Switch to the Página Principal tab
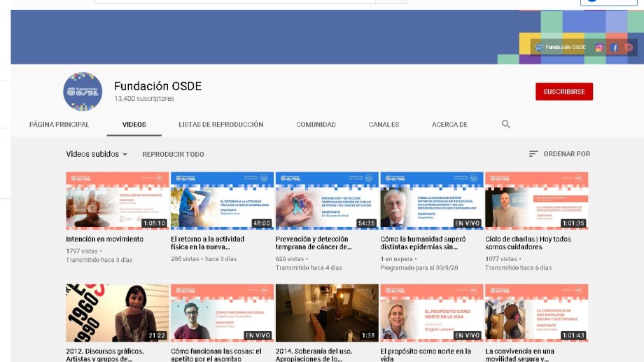644x362 pixels. tap(59, 125)
